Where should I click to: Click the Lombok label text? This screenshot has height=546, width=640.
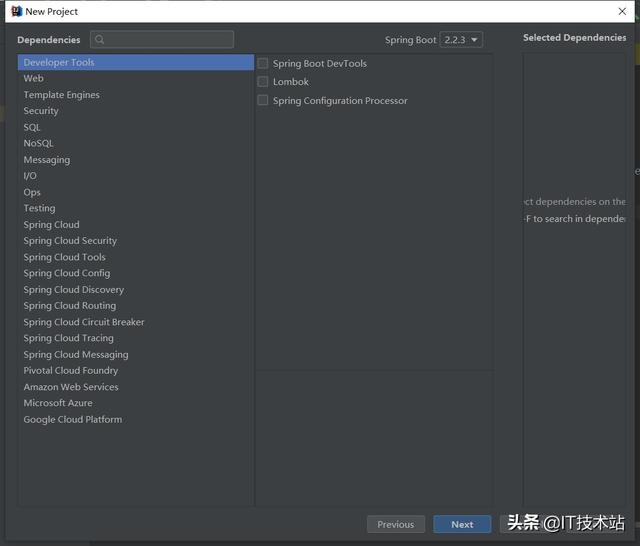point(291,82)
